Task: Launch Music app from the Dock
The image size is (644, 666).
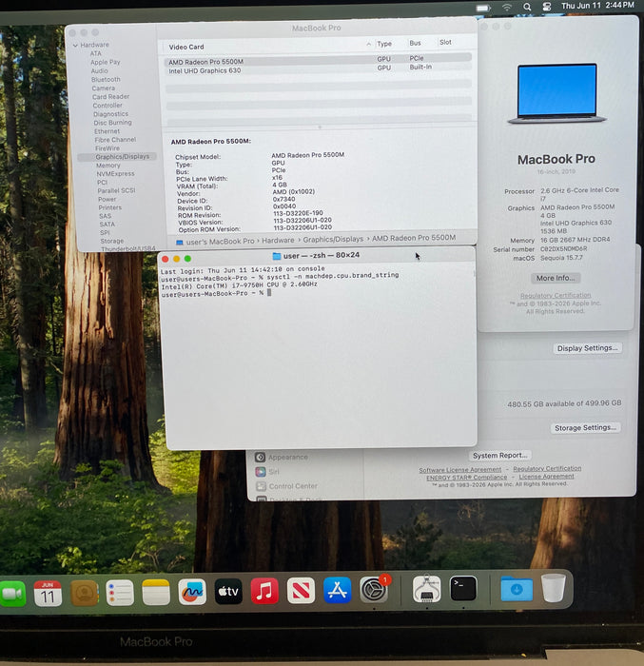Action: [264, 591]
